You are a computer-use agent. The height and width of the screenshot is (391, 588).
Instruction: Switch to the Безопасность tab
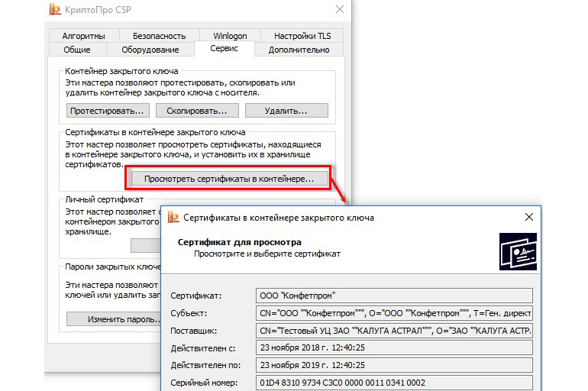tap(160, 36)
